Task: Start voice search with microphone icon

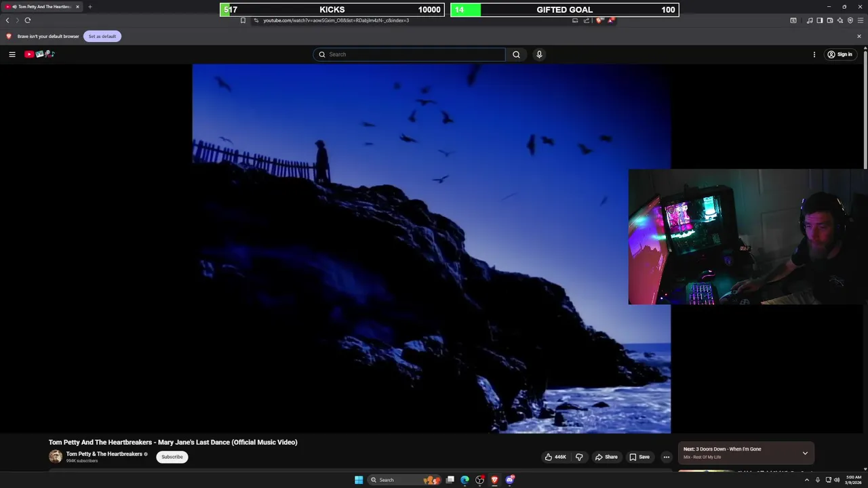Action: (539, 54)
